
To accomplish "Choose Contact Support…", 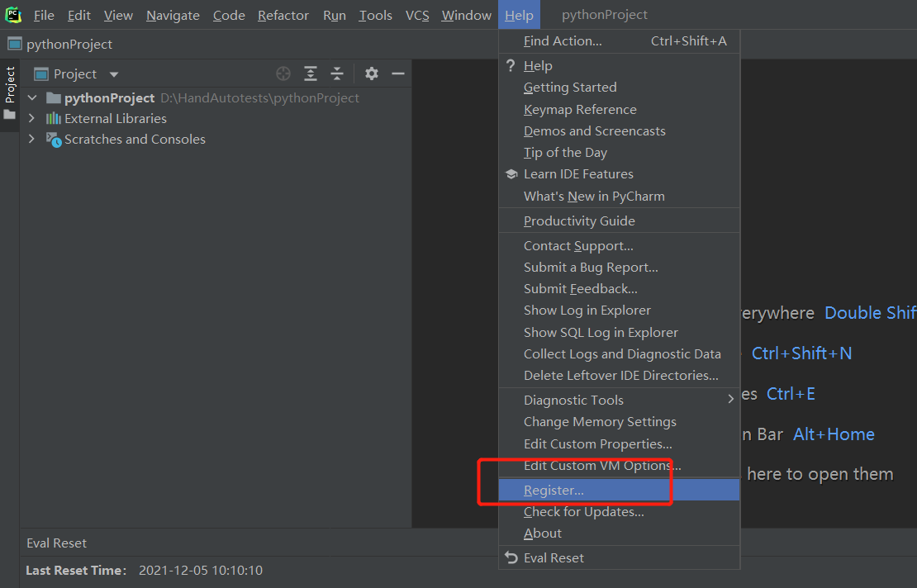I will [620, 246].
